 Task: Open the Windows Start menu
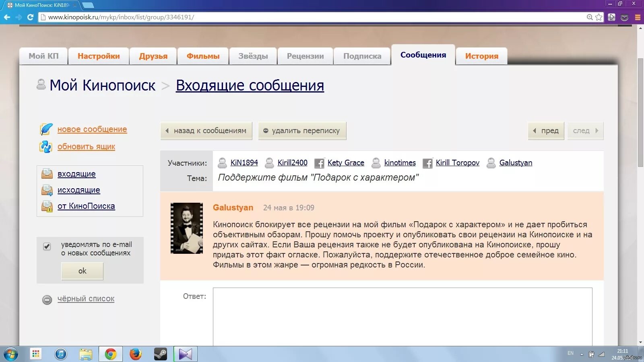tap(10, 354)
